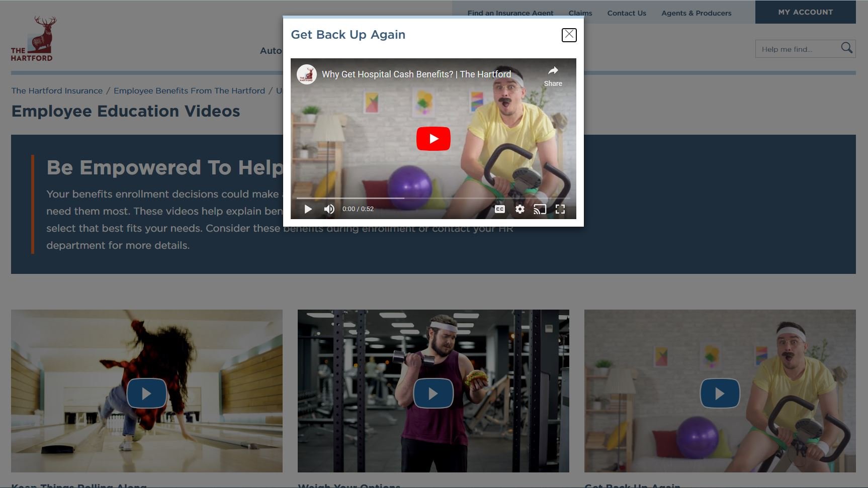
Task: Play the gym dumbbell and burger video
Action: click(x=433, y=393)
